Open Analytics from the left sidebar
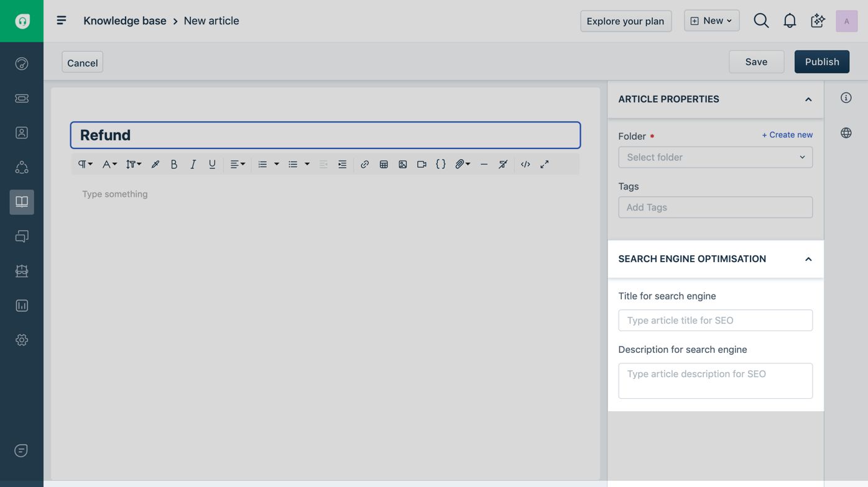 pyautogui.click(x=22, y=305)
